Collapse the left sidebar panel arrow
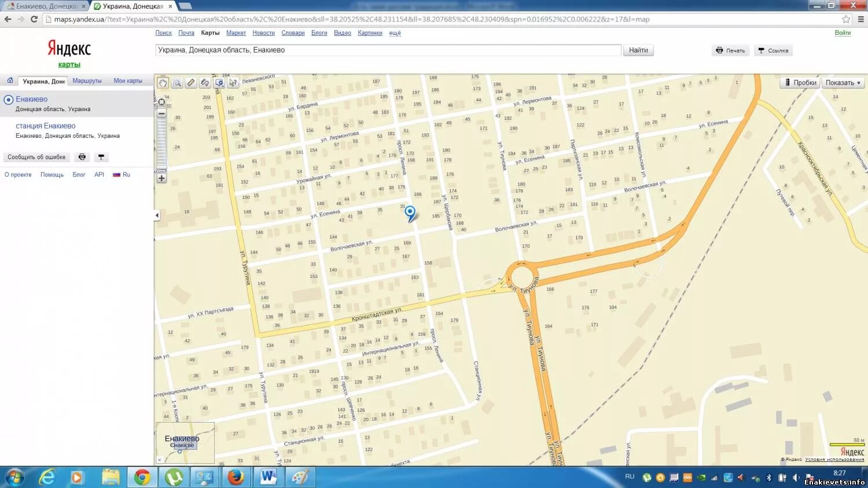Screen dimensions: 868x488 [157, 215]
